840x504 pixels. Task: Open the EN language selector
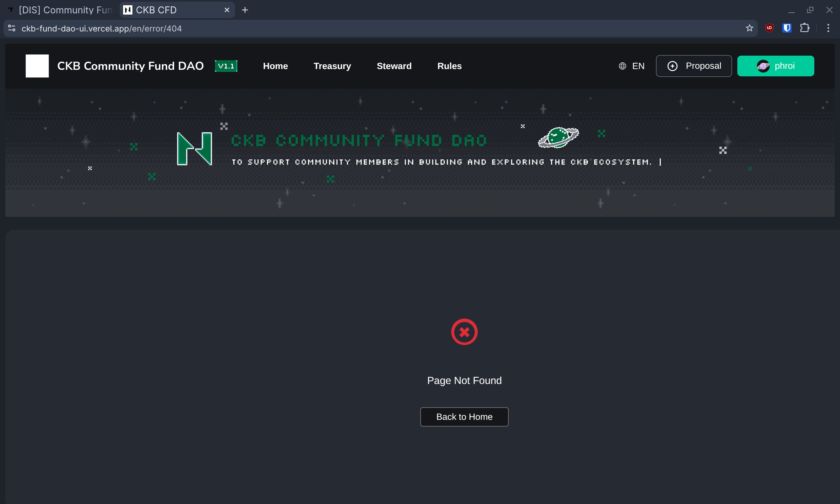point(632,66)
